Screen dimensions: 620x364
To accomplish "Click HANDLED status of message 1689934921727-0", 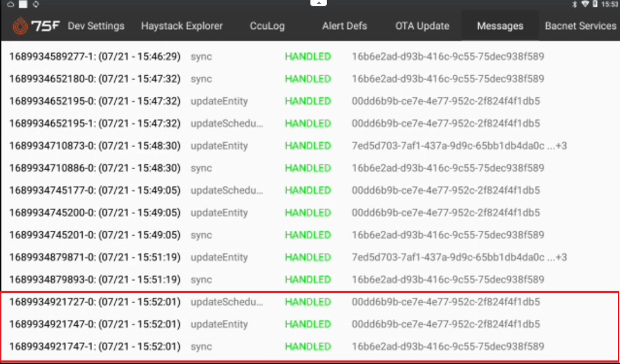I will point(308,302).
